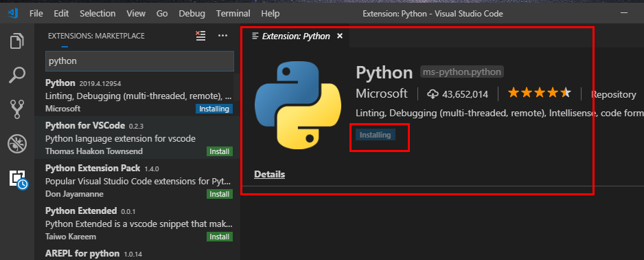Click the Thomas Haakon Townsend publisher name
This screenshot has height=260, width=644.
tap(94, 151)
